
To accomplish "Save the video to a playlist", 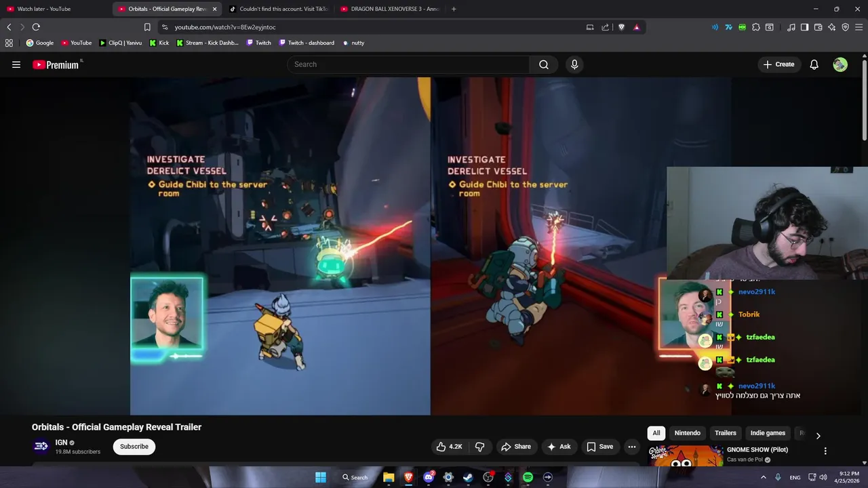I will click(x=599, y=447).
